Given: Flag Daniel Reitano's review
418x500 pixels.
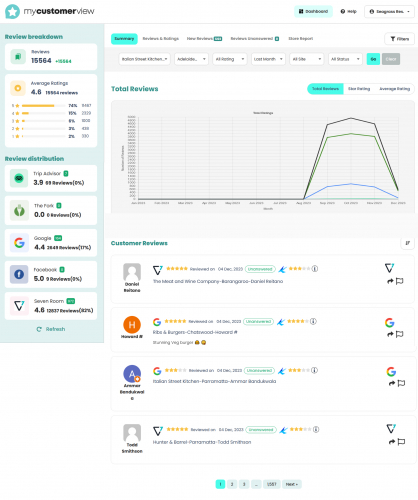Looking at the screenshot, I should click(x=399, y=281).
